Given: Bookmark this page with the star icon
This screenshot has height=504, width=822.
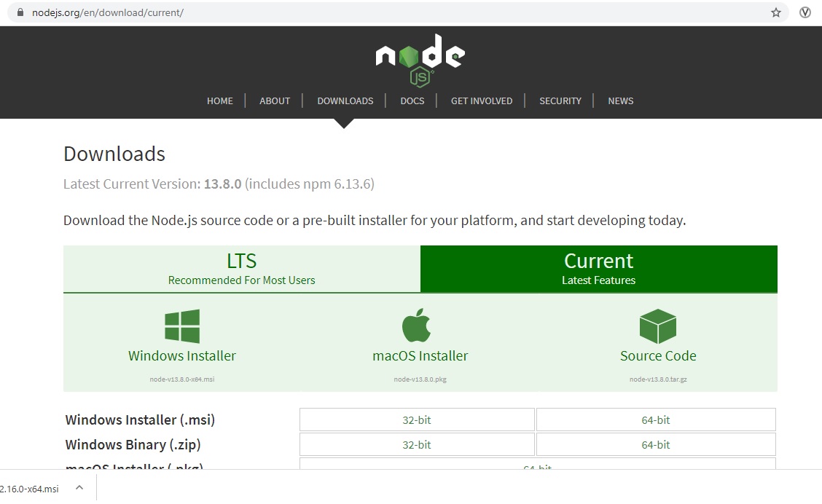Looking at the screenshot, I should pyautogui.click(x=776, y=12).
